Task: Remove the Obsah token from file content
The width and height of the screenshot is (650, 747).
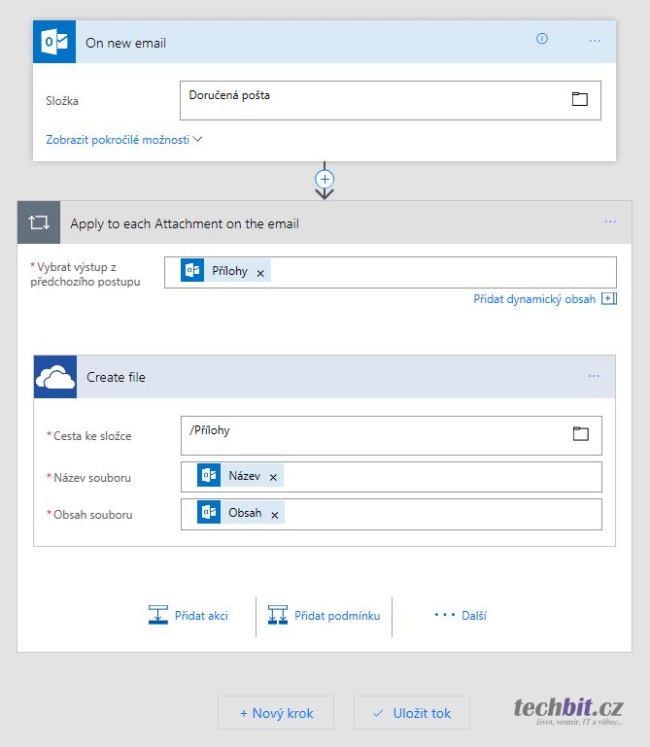Action: tap(274, 514)
